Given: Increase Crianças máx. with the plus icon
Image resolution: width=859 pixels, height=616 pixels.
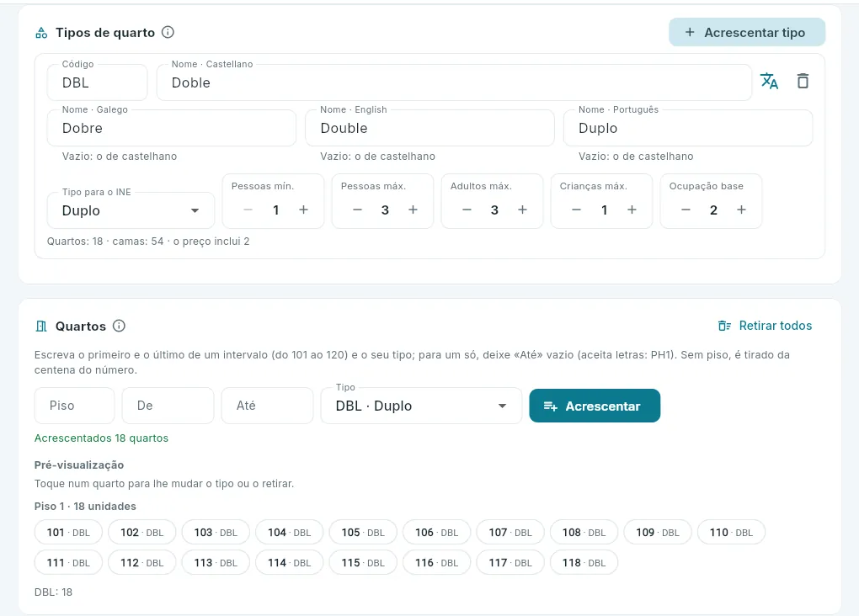Looking at the screenshot, I should 632,210.
